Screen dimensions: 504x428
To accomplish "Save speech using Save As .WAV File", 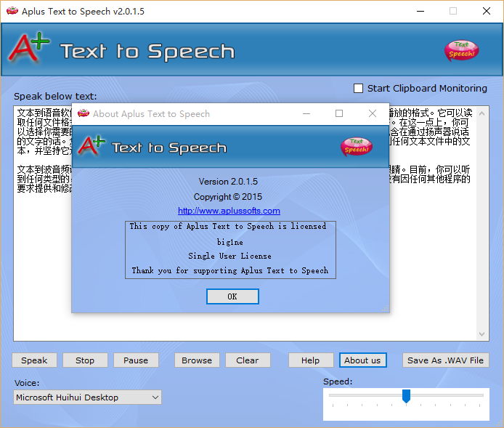I will point(445,360).
